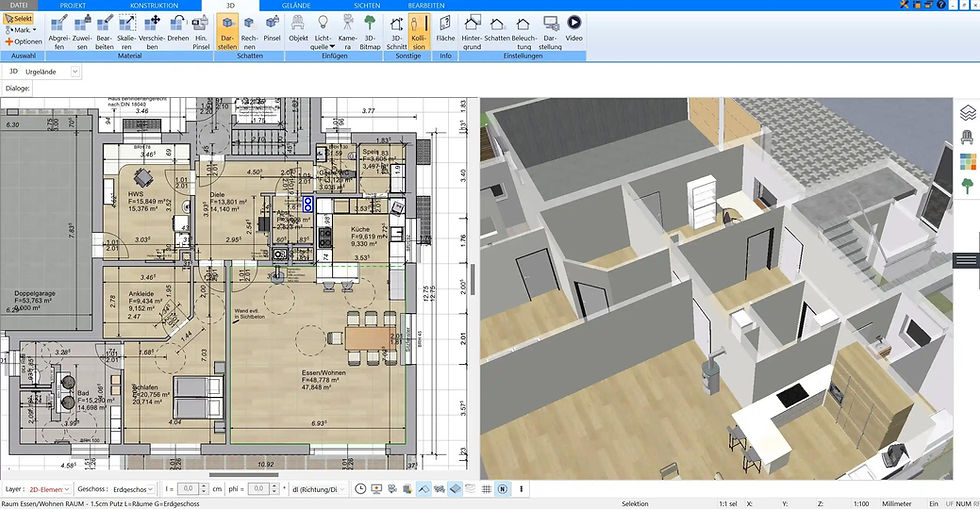Open Beleuchtung settings
Image resolution: width=980 pixels, height=509 pixels.
pyautogui.click(x=524, y=33)
